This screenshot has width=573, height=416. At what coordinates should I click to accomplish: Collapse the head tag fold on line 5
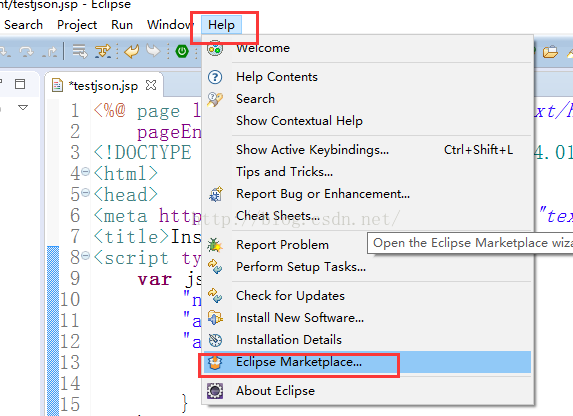[86, 192]
